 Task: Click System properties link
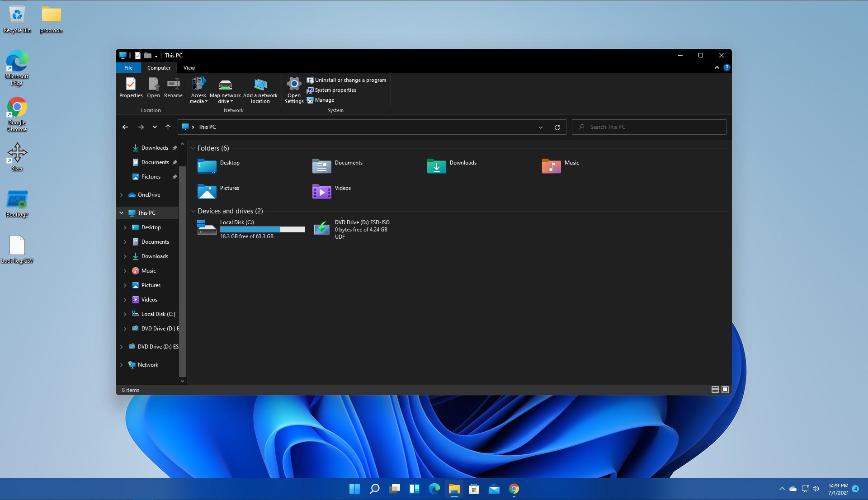coord(335,90)
